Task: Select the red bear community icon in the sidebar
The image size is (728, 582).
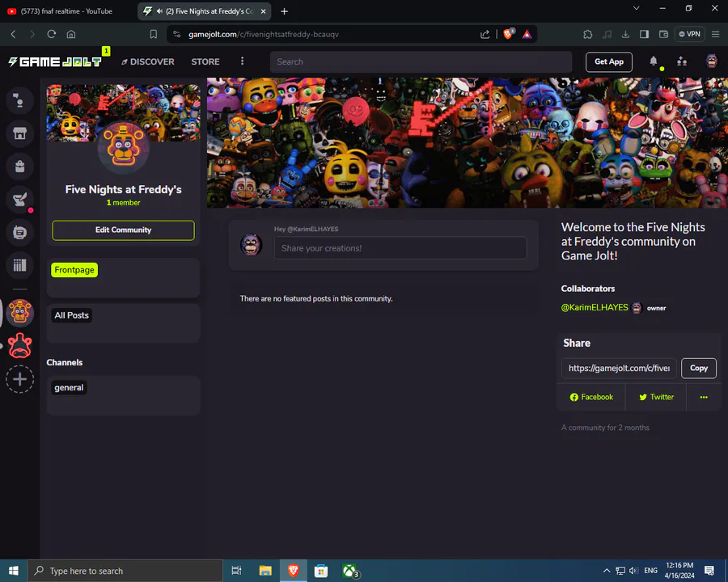Action: click(20, 346)
